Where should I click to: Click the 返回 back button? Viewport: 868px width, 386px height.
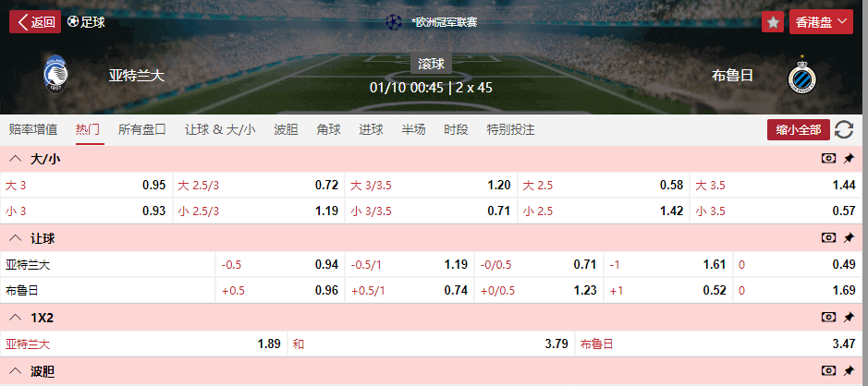click(35, 22)
